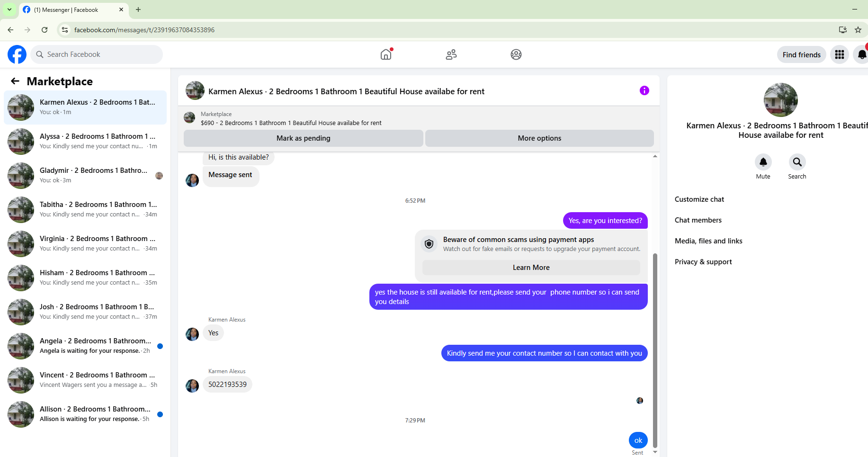This screenshot has height=457, width=868.
Task: Click the chat scrollbar thumb
Action: (655, 350)
